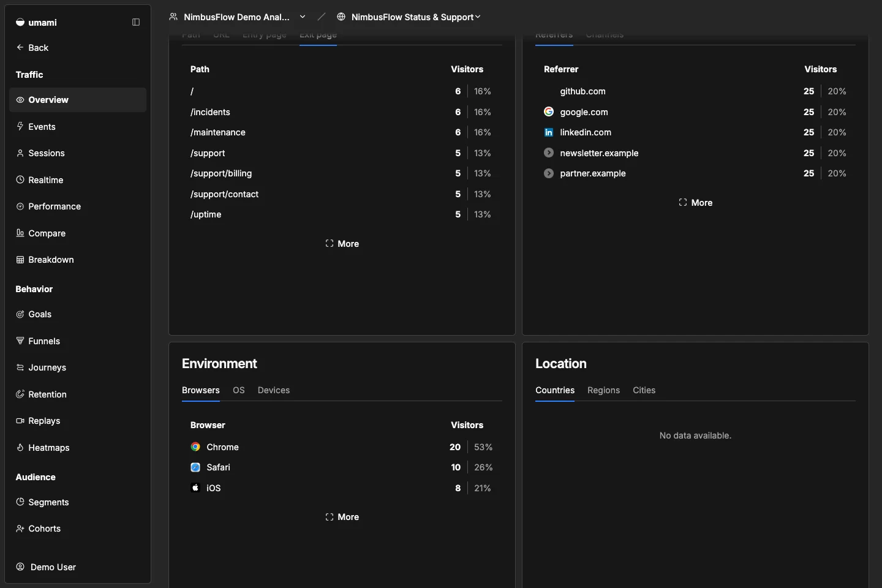Click the Google favicon in referrers
Viewport: 882px width, 588px height.
pos(549,111)
